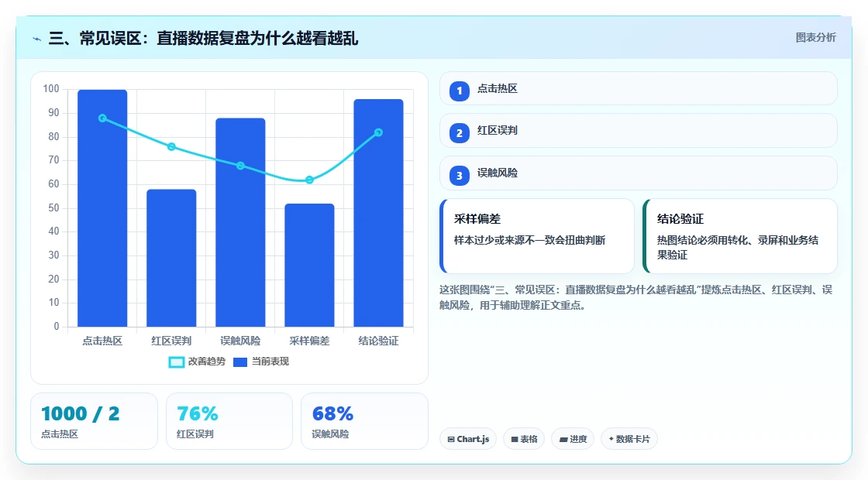868x480 pixels.
Task: Click the lightning icon beside the section title
Action: [x=37, y=39]
